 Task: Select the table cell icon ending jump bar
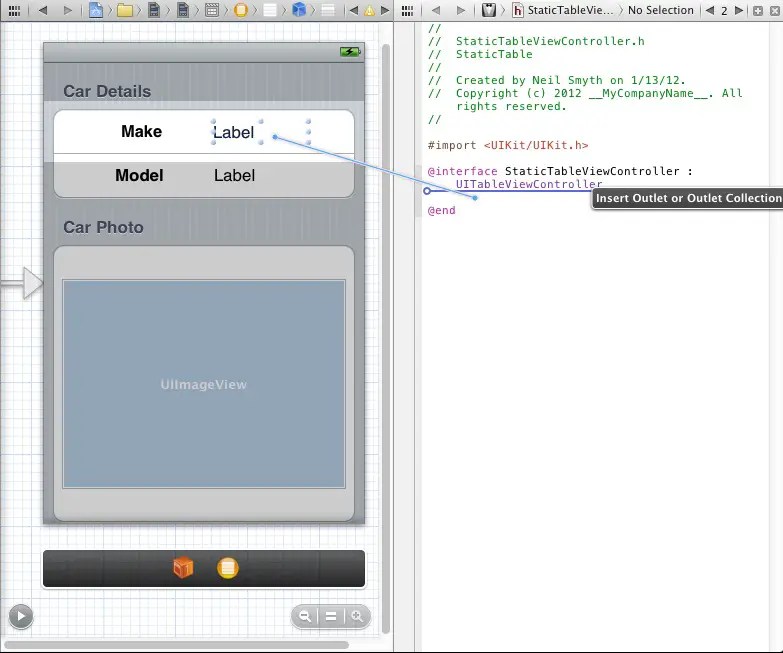[x=328, y=10]
